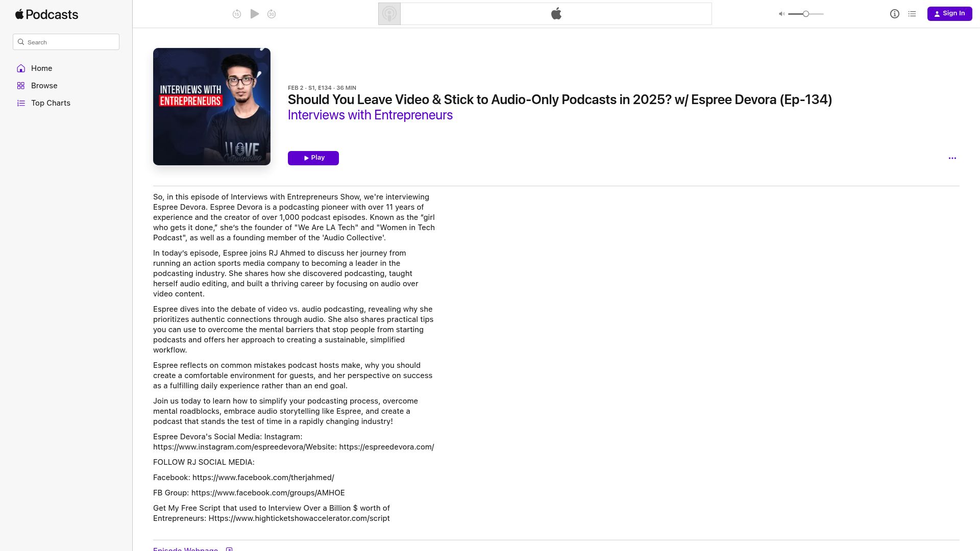Click the search magnifier icon

point(21,42)
